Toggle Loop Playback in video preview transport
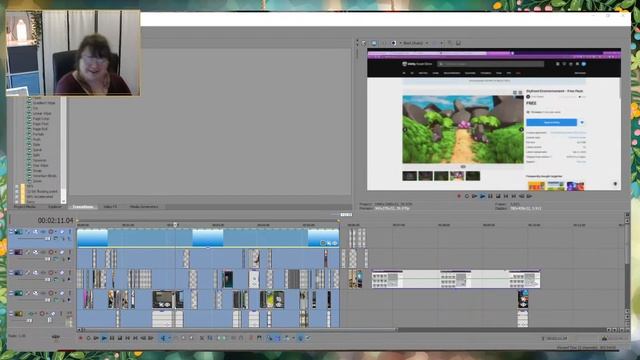This screenshot has height=360, width=640. click(467, 196)
